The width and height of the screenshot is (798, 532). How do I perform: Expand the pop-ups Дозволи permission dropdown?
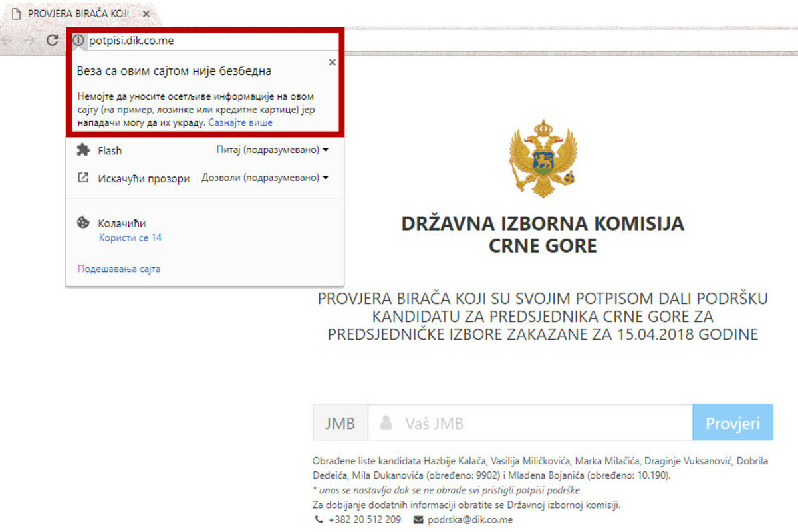coord(265,178)
